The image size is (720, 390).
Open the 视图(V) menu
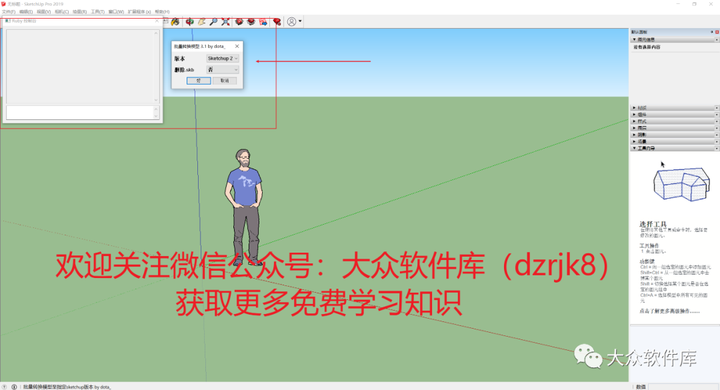[x=44, y=11]
